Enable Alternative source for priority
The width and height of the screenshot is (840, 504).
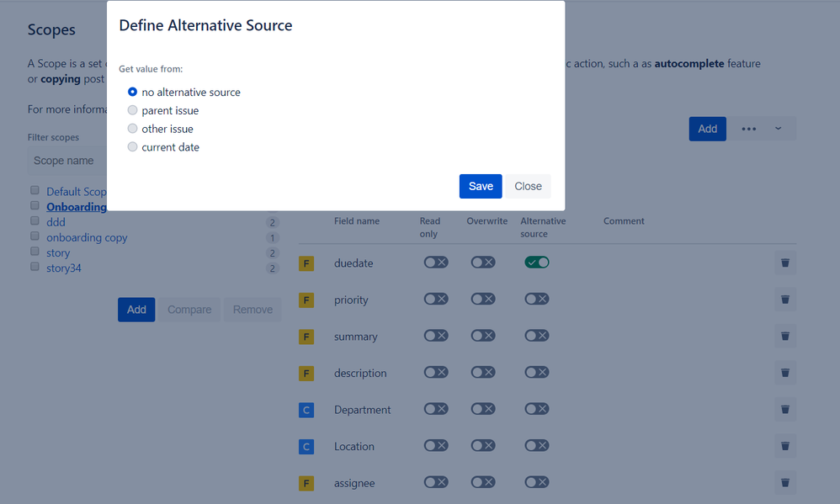pyautogui.click(x=537, y=299)
